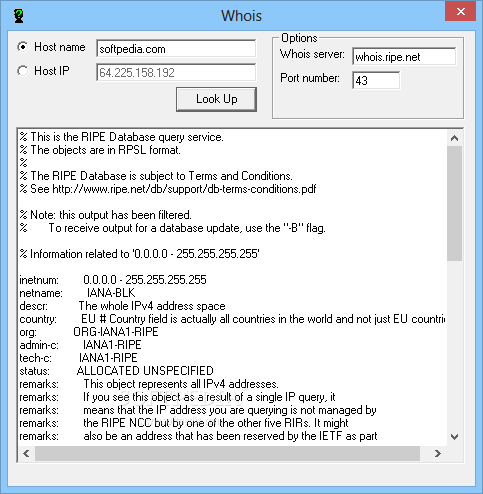Click the Look Up button
483x494 pixels.
click(x=216, y=99)
